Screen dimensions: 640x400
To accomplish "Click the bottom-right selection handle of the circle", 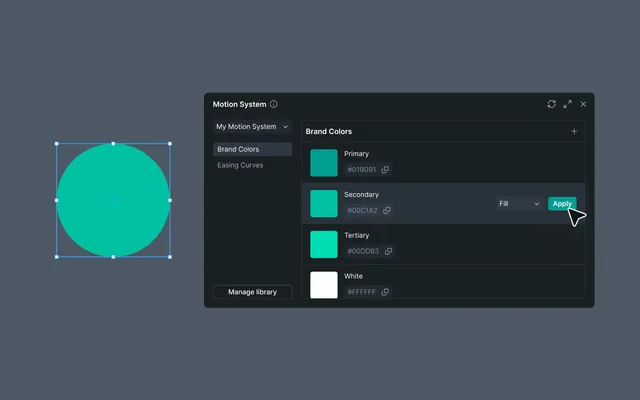I will coord(170,257).
